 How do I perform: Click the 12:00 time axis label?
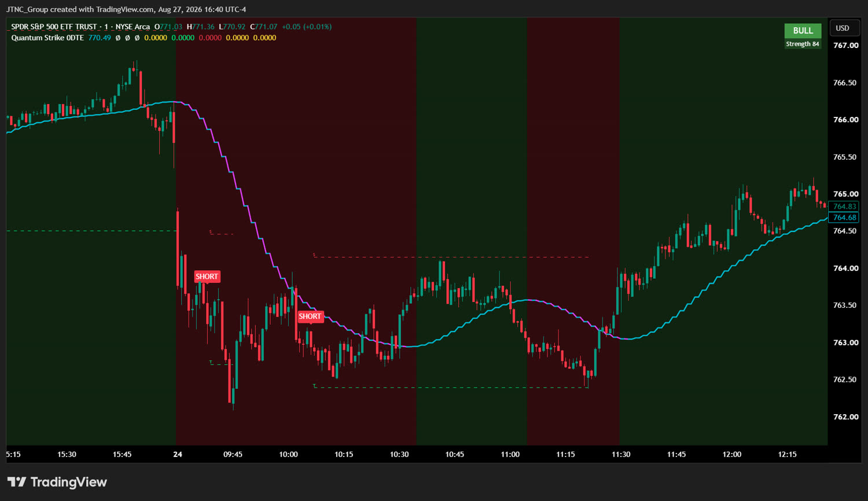732,454
